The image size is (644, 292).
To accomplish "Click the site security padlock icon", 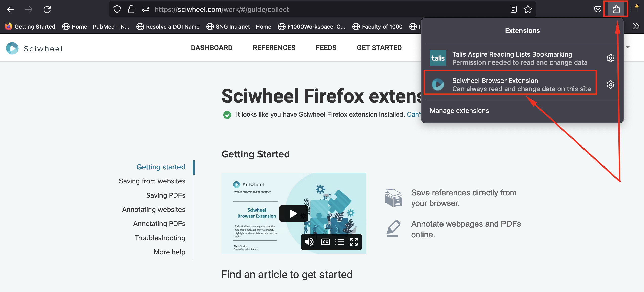I will (131, 9).
